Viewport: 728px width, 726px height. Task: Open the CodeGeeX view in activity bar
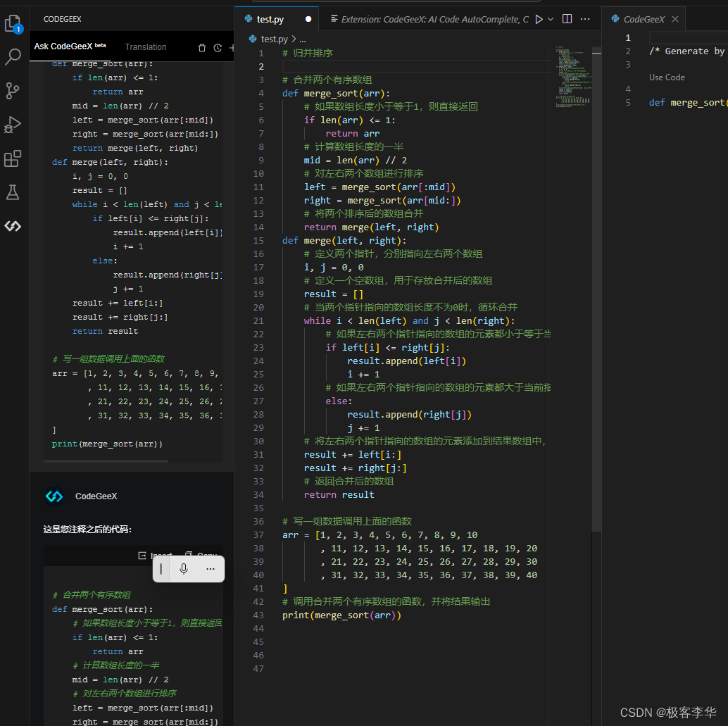click(x=13, y=226)
